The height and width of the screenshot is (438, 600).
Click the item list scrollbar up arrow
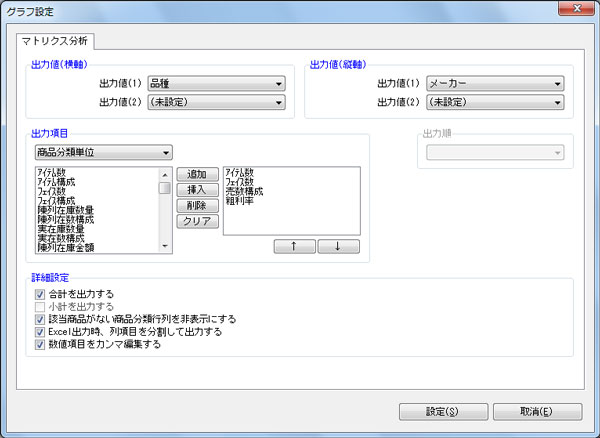coord(164,173)
